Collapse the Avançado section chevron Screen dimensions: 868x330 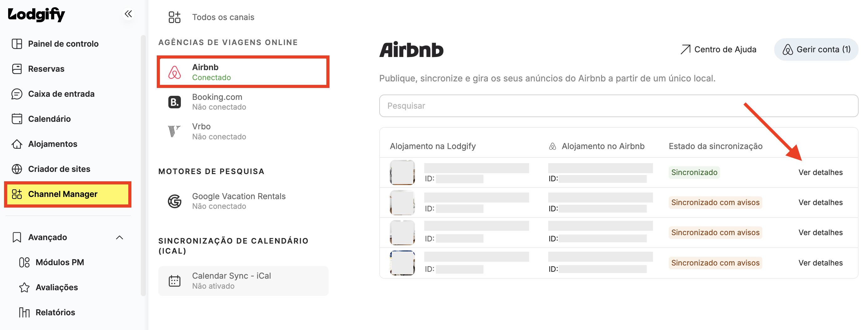click(120, 237)
